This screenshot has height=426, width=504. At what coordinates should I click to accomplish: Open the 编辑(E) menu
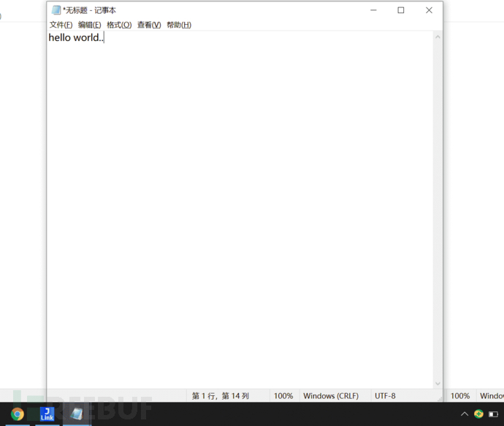pyautogui.click(x=89, y=25)
